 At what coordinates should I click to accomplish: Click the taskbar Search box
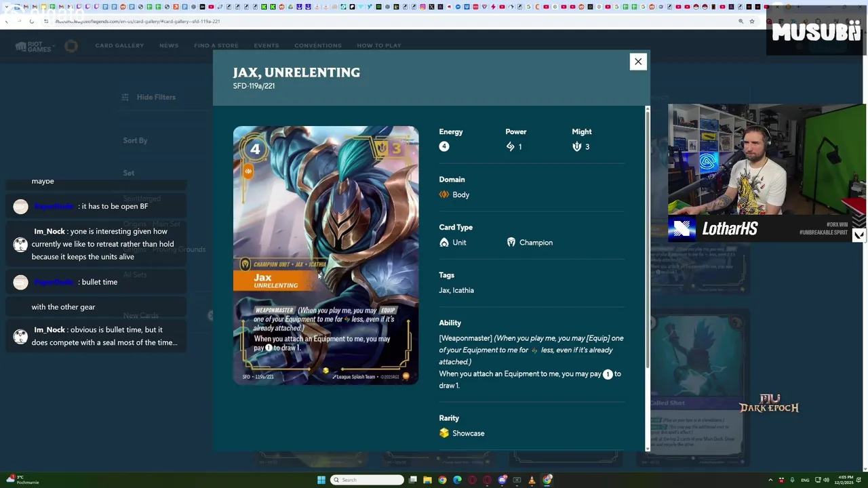367,480
